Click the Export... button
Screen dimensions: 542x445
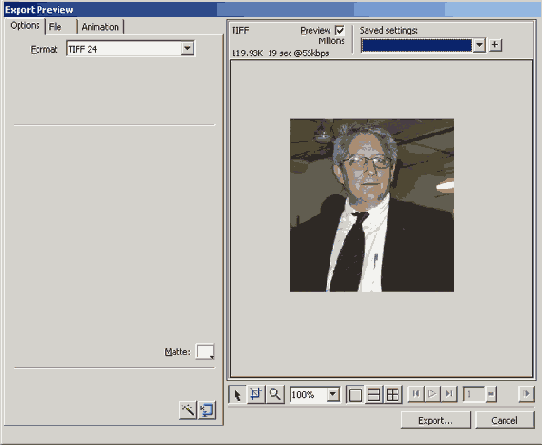coord(436,420)
